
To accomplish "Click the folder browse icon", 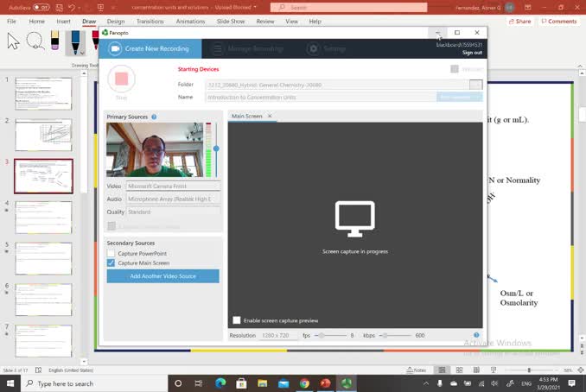I will (475, 85).
